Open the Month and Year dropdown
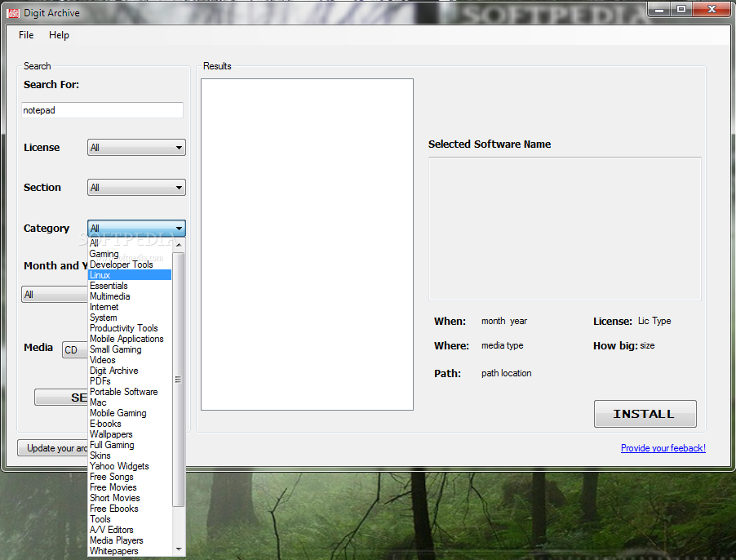The width and height of the screenshot is (736, 560). 54,295
